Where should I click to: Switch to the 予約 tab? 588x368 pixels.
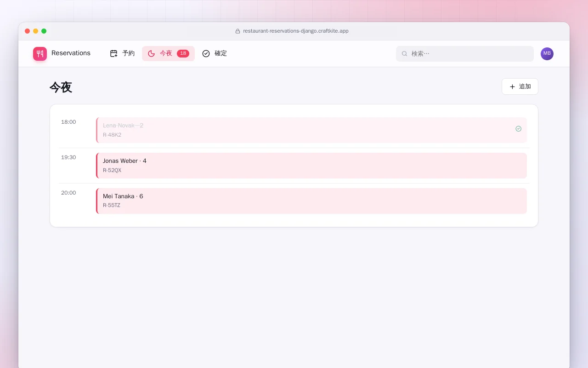click(123, 53)
